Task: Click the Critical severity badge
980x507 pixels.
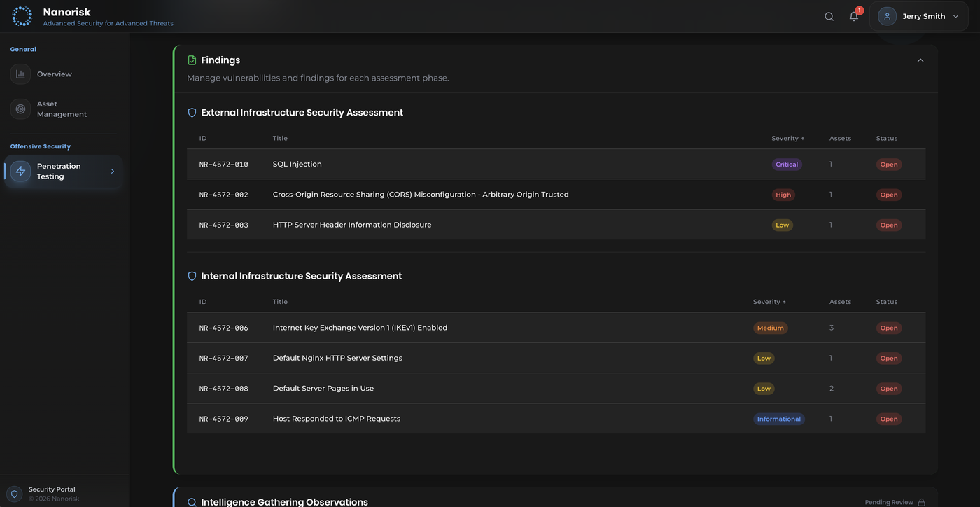Action: pos(786,165)
